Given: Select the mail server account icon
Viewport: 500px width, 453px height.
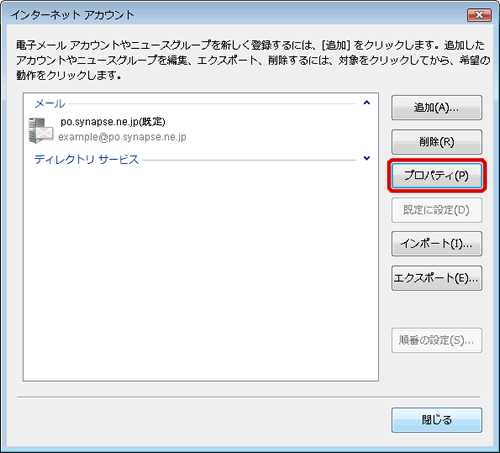Looking at the screenshot, I should (x=41, y=130).
